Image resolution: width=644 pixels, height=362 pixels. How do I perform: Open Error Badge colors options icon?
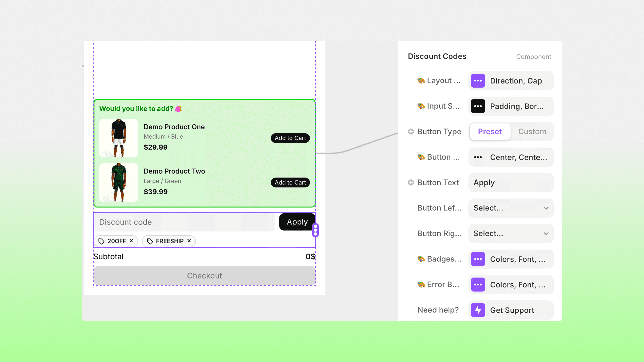click(x=478, y=285)
